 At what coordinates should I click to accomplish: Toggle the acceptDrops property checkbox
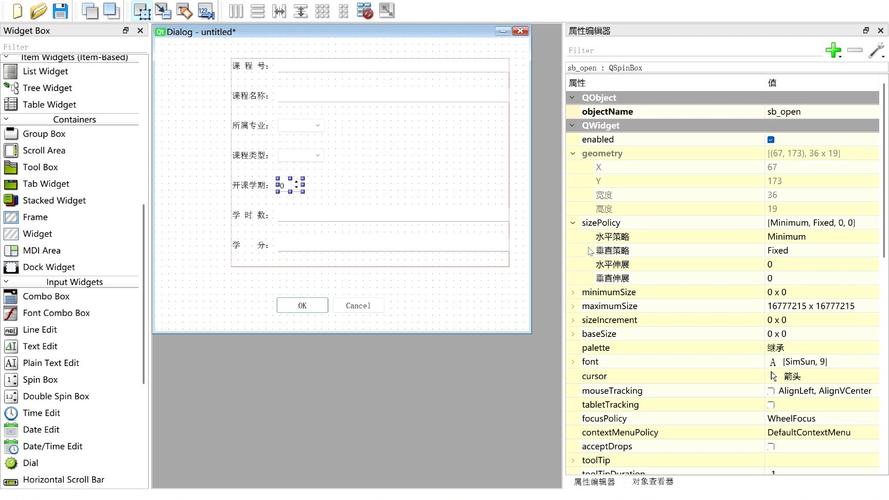771,447
